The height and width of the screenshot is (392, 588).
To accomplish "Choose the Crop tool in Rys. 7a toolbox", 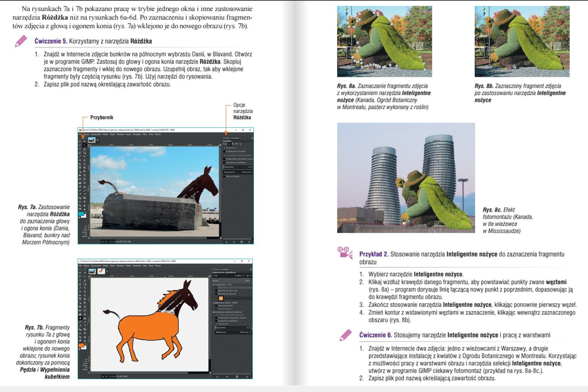I will (85, 164).
